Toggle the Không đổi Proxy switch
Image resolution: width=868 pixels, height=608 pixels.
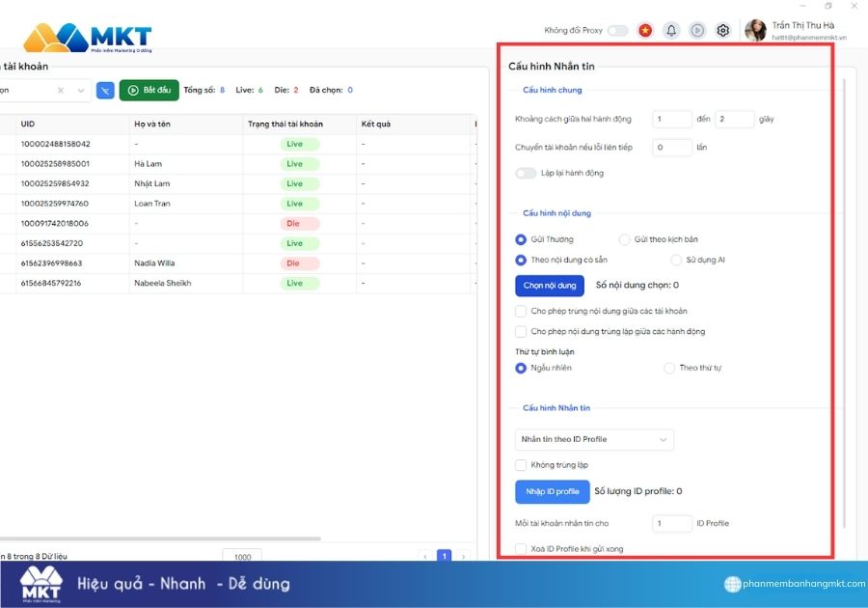616,30
